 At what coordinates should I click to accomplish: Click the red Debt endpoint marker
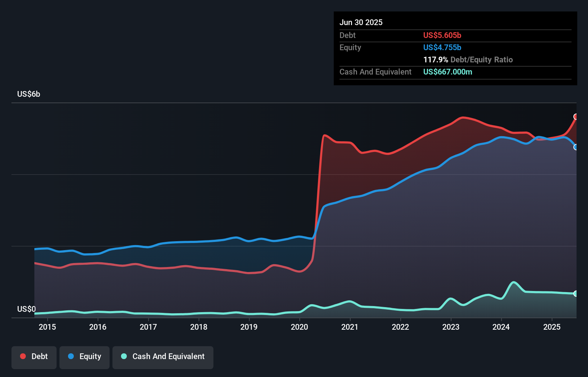click(576, 117)
